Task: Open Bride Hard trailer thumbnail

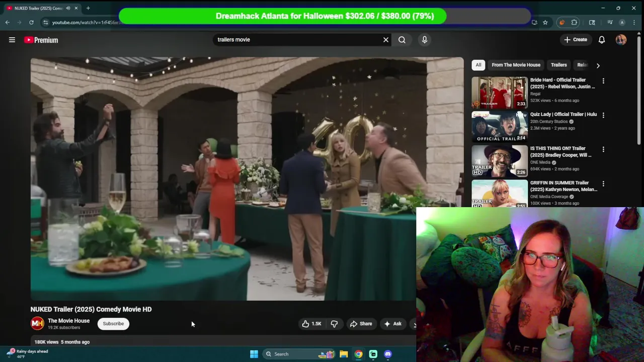Action: point(500,93)
